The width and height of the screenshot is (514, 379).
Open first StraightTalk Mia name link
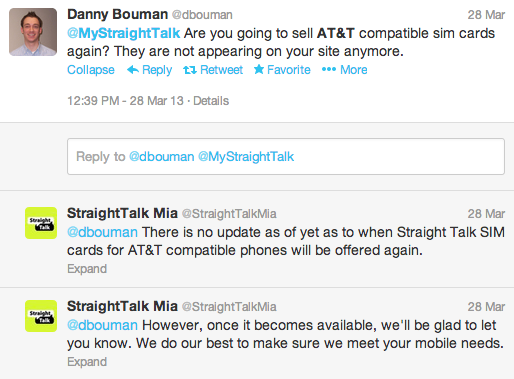click(122, 213)
